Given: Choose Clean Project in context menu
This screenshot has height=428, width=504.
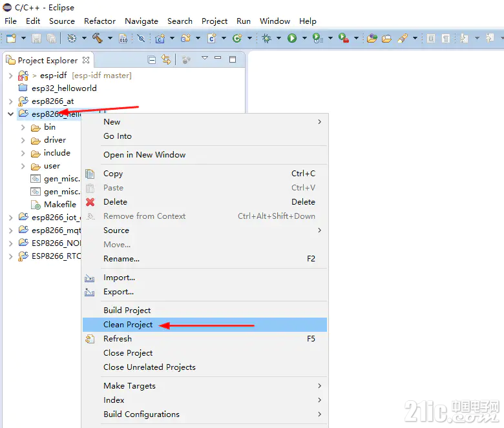Looking at the screenshot, I should (x=205, y=325).
